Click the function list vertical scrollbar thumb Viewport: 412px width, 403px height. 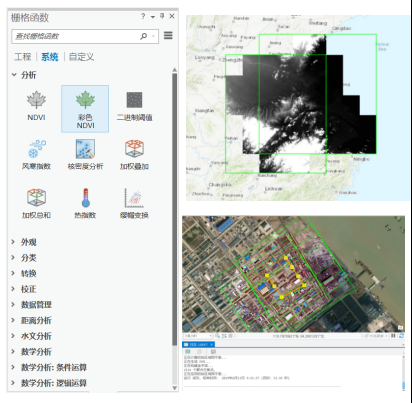tap(175, 209)
